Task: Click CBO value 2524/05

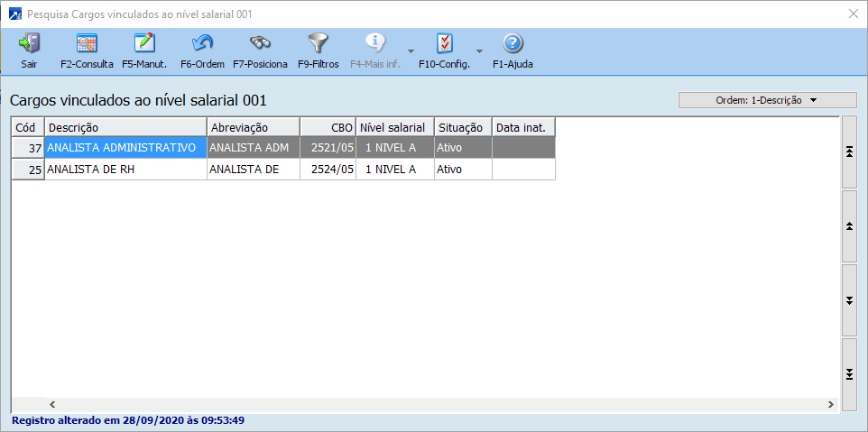Action: point(328,170)
